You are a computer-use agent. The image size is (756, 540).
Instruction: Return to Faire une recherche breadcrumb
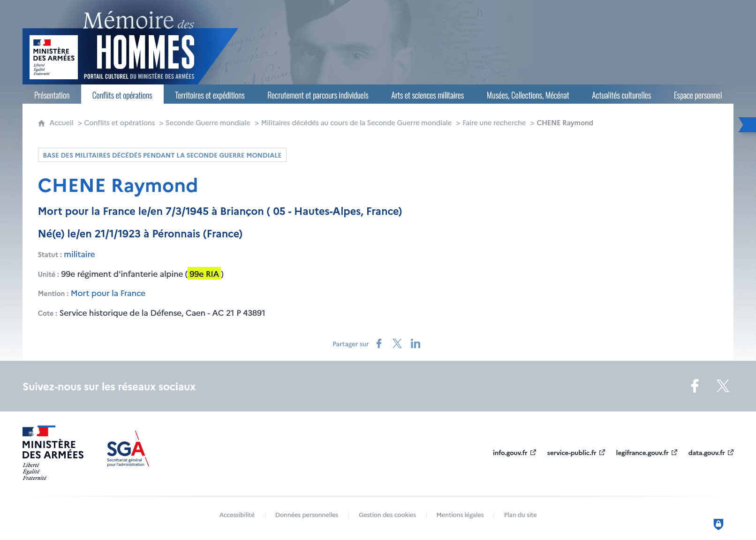click(x=494, y=123)
